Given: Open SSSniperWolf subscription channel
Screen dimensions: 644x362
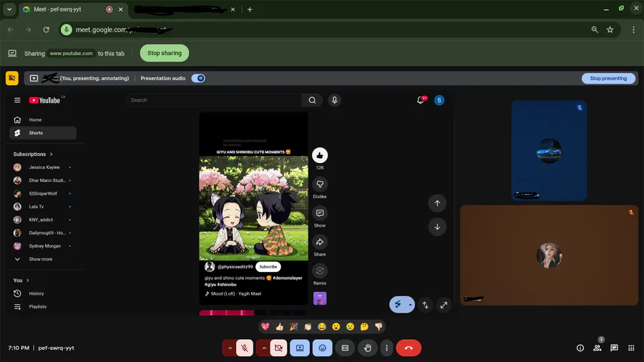Looking at the screenshot, I should click(x=43, y=194).
